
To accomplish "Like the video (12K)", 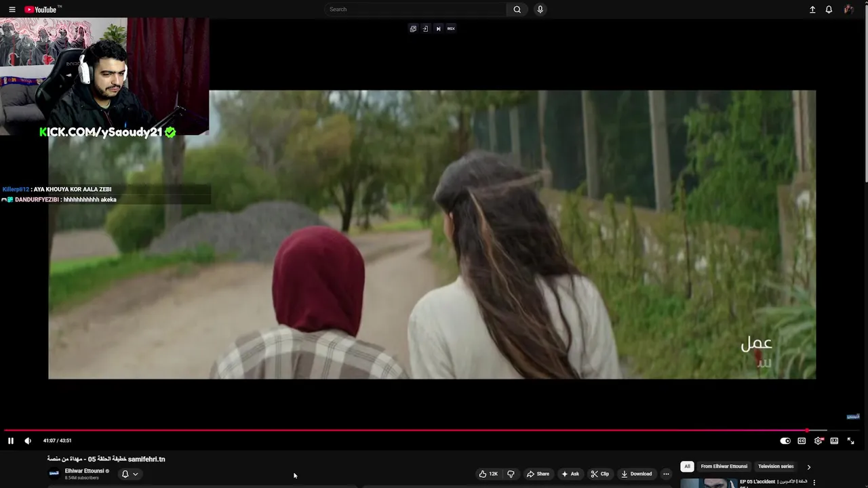I will [488, 474].
